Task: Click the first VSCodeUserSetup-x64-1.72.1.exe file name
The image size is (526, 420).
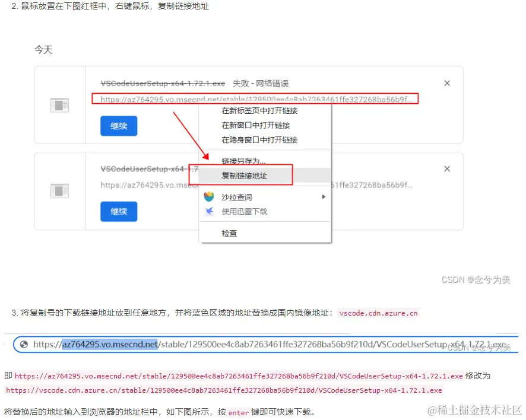Action: (163, 83)
